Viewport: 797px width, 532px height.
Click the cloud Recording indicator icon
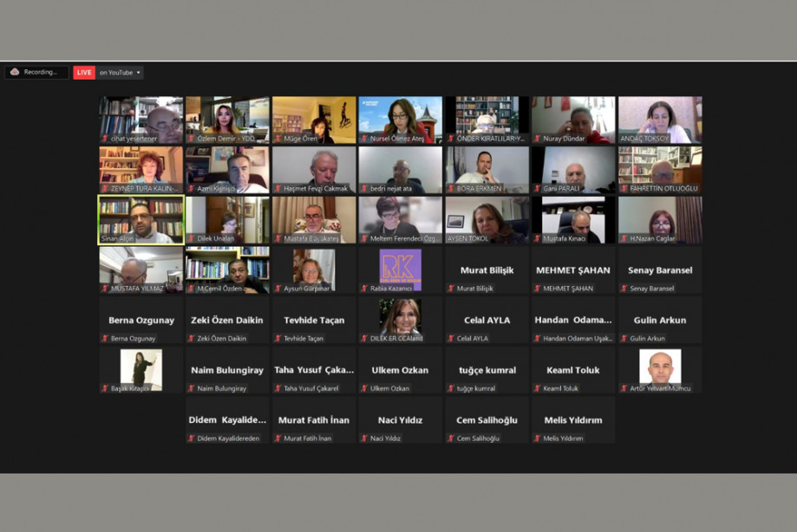pyautogui.click(x=15, y=73)
